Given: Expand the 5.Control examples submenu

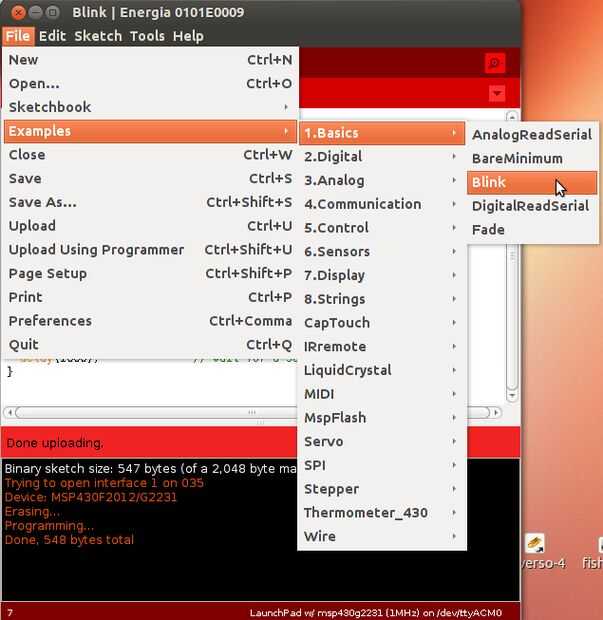Looking at the screenshot, I should [382, 228].
